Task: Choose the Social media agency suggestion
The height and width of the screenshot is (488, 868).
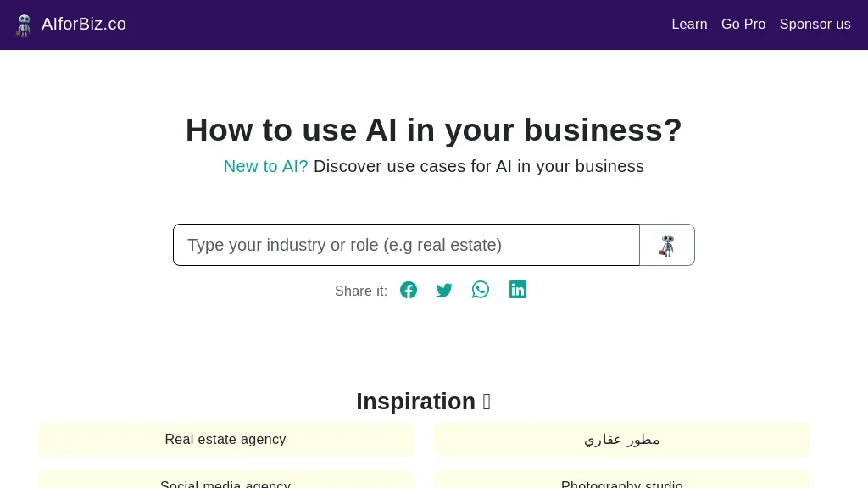Action: 225,480
